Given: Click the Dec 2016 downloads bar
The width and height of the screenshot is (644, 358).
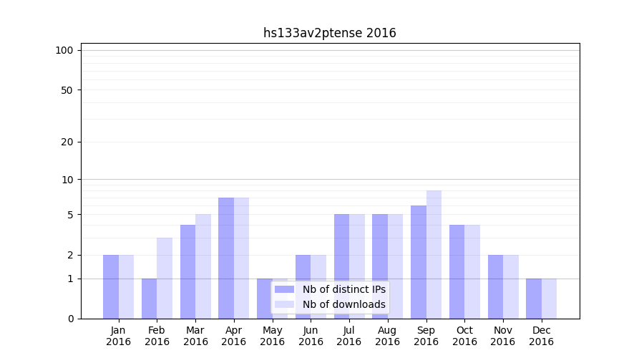Looking at the screenshot, I should (549, 299).
